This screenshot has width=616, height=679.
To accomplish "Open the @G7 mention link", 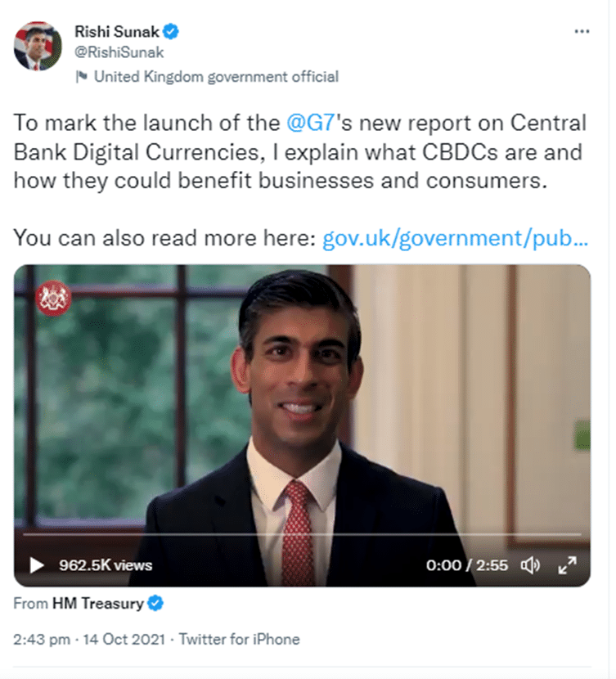I will pos(311,123).
